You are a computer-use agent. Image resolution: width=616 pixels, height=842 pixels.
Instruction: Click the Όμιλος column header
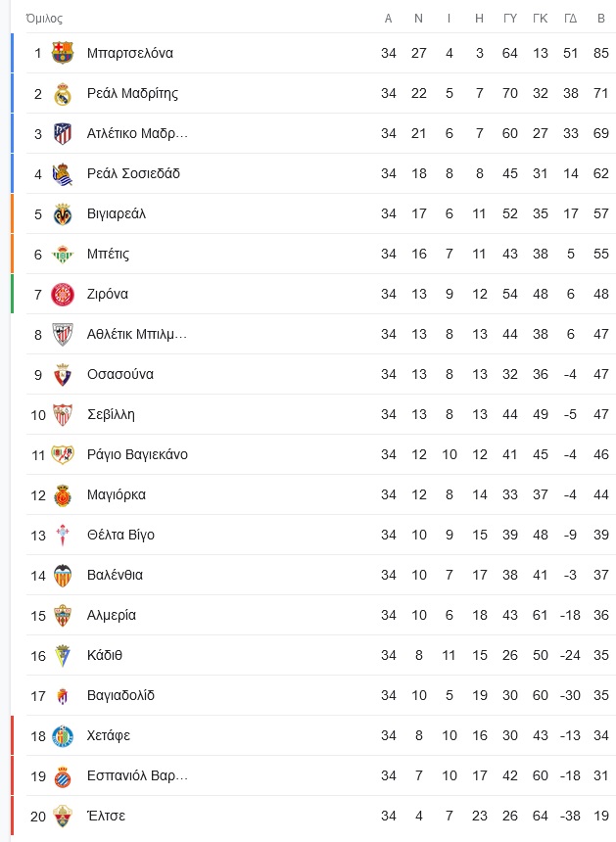point(44,19)
